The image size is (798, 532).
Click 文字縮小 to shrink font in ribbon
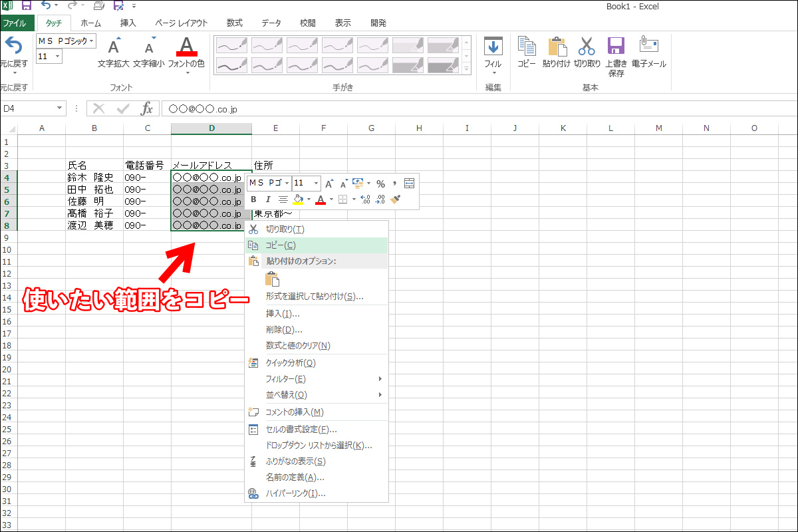click(149, 53)
